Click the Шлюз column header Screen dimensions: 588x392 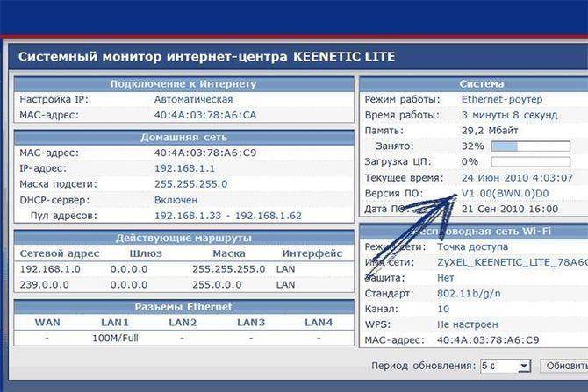point(146,253)
